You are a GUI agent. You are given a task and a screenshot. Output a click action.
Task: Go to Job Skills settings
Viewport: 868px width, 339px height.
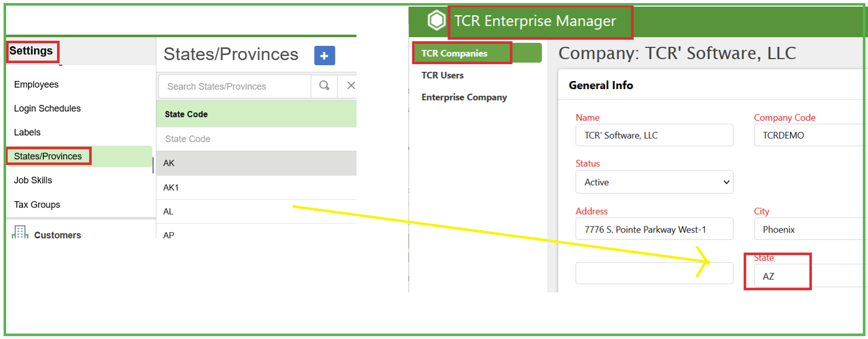pos(33,180)
